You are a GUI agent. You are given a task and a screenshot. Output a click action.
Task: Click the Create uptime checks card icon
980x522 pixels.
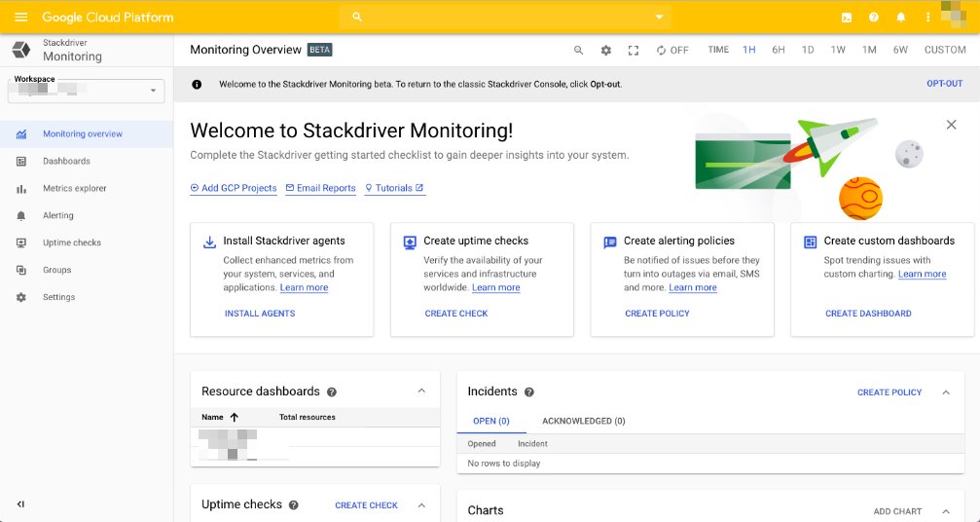[x=410, y=242]
